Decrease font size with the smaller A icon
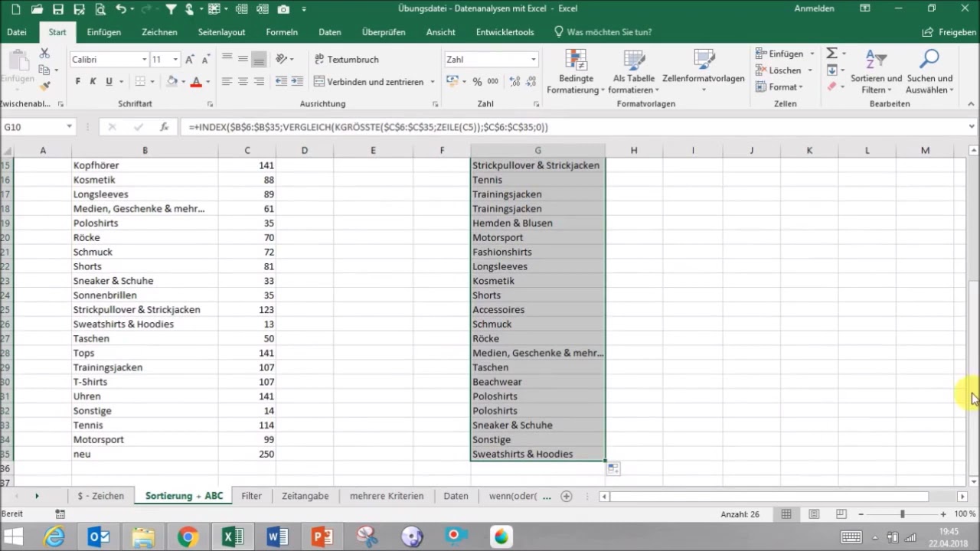Viewport: 980px width, 551px height. (x=204, y=59)
